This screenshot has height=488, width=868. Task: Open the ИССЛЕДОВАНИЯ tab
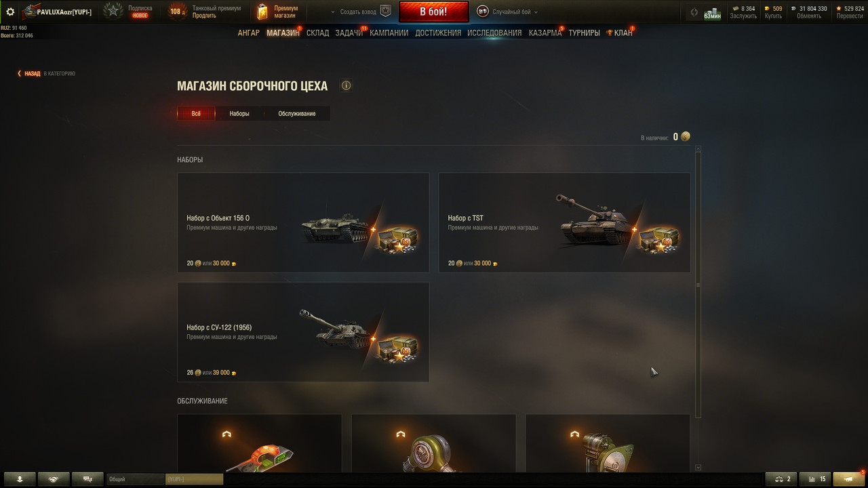(494, 33)
